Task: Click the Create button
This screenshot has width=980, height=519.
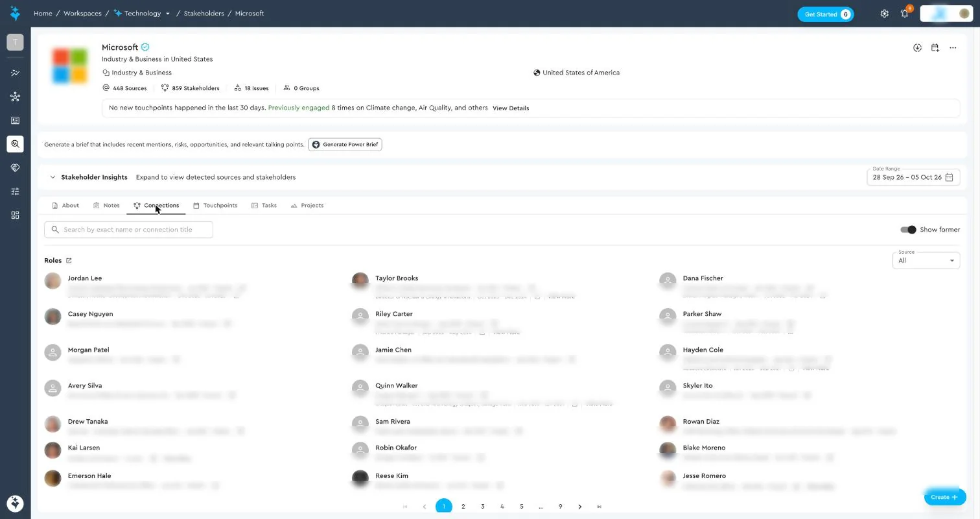Action: tap(945, 497)
